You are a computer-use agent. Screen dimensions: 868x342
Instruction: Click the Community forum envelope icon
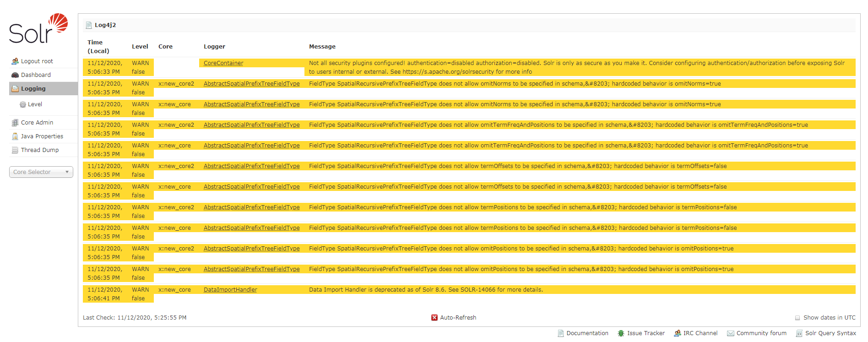(x=731, y=333)
